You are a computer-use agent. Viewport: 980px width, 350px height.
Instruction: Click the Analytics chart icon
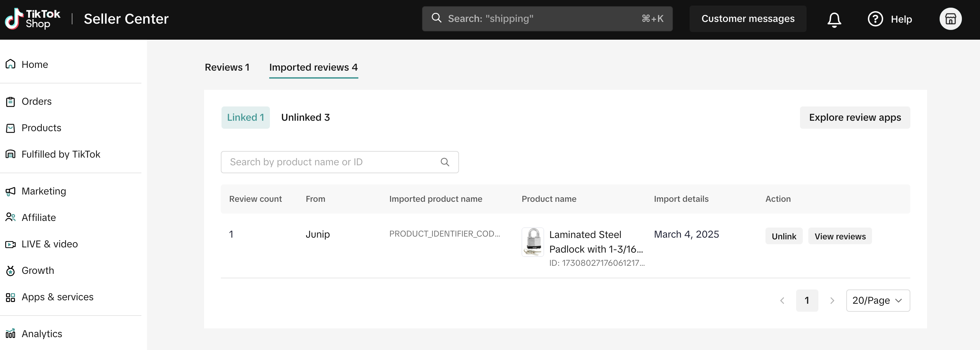[11, 334]
